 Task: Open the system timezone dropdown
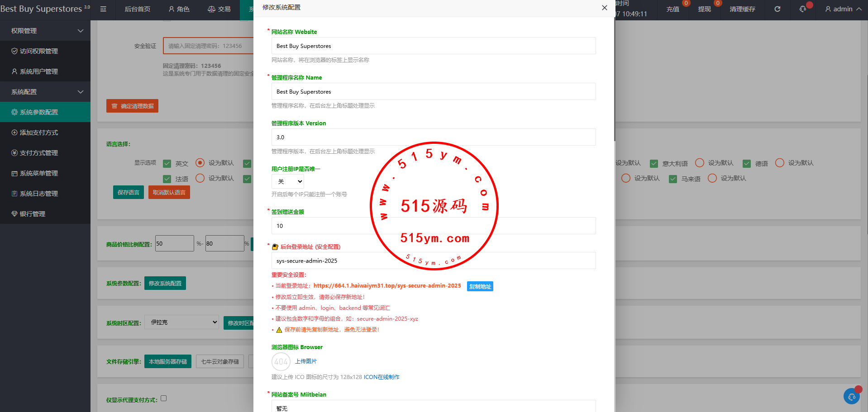point(181,322)
